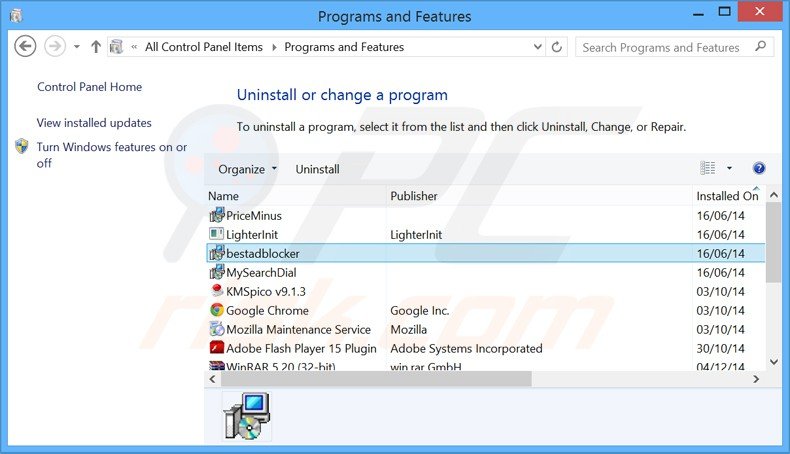Screen dimensions: 790x454
Task: Select the PriceMinus program icon
Action: tap(217, 215)
